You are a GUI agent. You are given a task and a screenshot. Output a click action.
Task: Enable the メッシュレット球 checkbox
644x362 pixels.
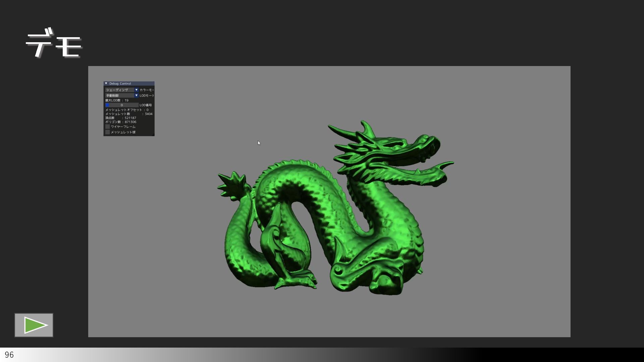click(x=107, y=132)
